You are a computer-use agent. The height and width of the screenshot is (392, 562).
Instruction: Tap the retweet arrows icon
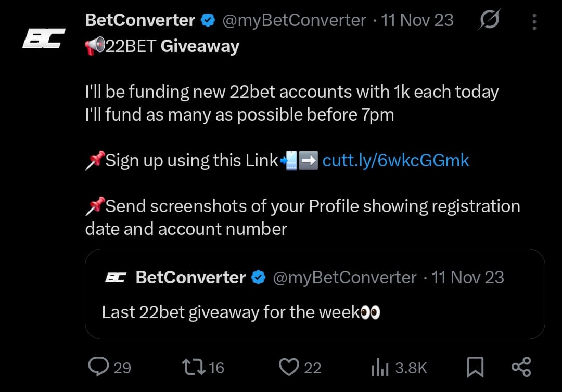click(194, 367)
